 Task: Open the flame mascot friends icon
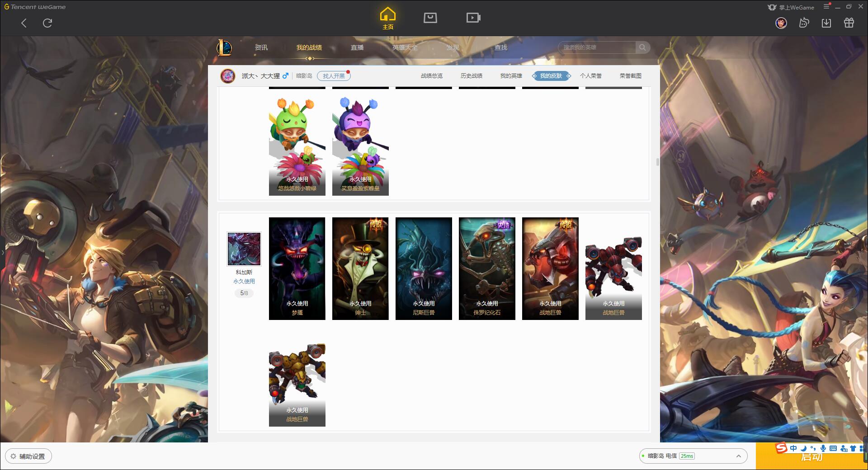tap(804, 23)
